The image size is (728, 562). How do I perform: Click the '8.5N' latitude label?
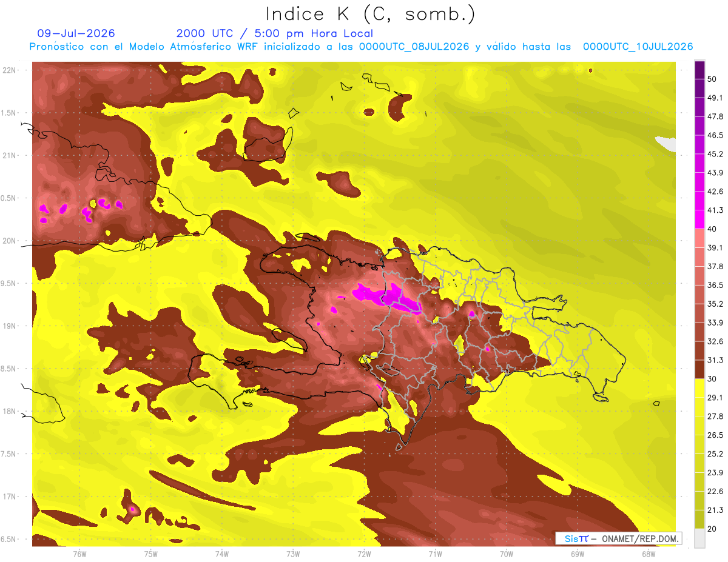pyautogui.click(x=9, y=369)
